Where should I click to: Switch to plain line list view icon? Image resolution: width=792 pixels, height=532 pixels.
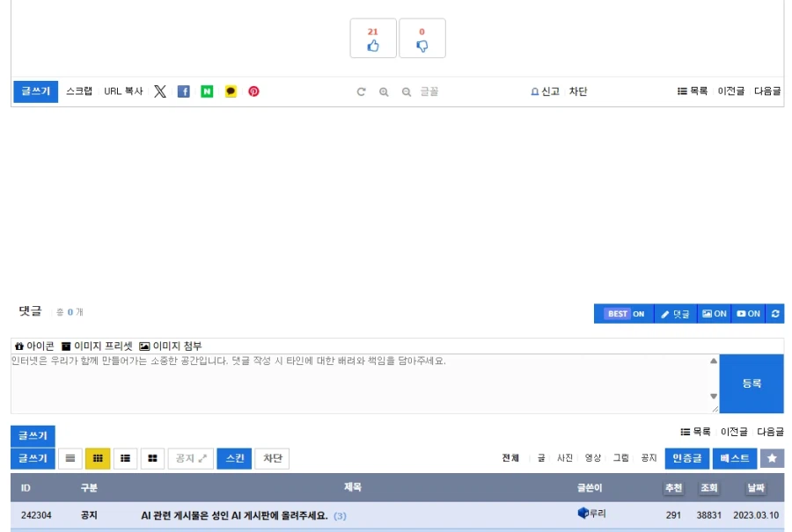[70, 458]
